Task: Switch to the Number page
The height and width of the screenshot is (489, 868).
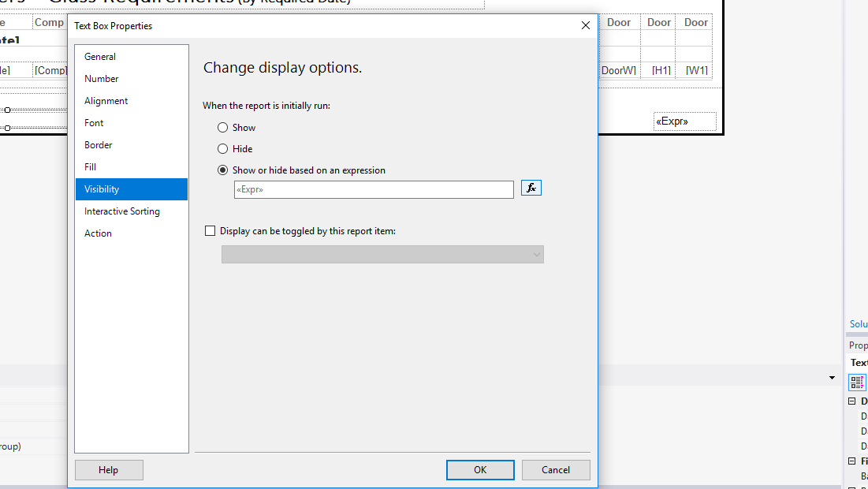Action: tap(102, 79)
